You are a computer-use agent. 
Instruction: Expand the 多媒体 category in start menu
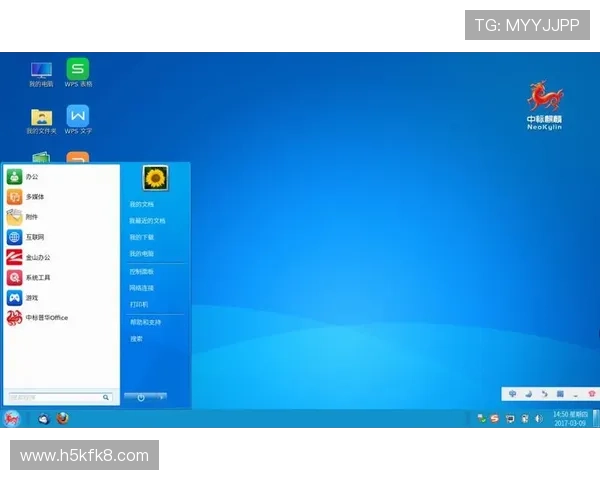34,196
